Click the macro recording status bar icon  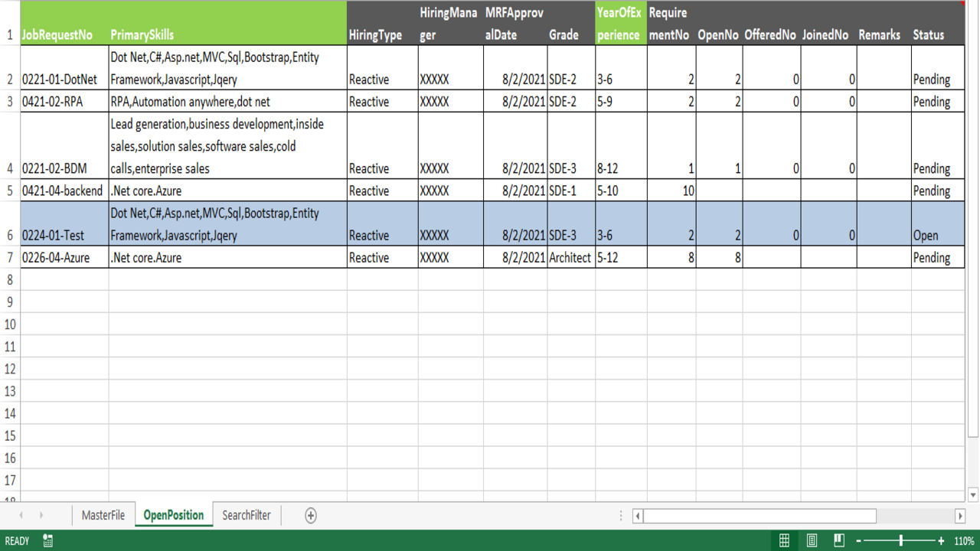coord(47,541)
